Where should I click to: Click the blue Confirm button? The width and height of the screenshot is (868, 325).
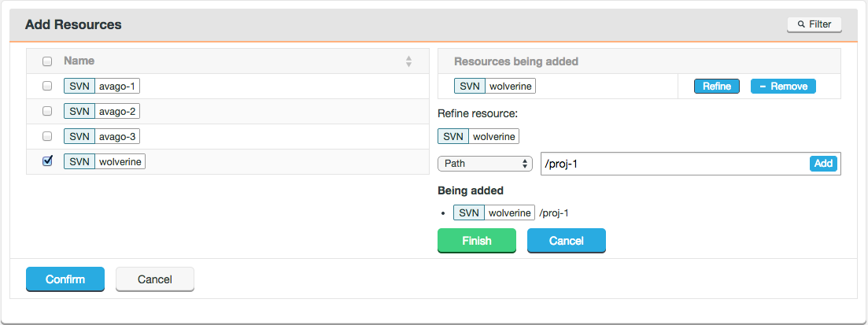tap(65, 279)
